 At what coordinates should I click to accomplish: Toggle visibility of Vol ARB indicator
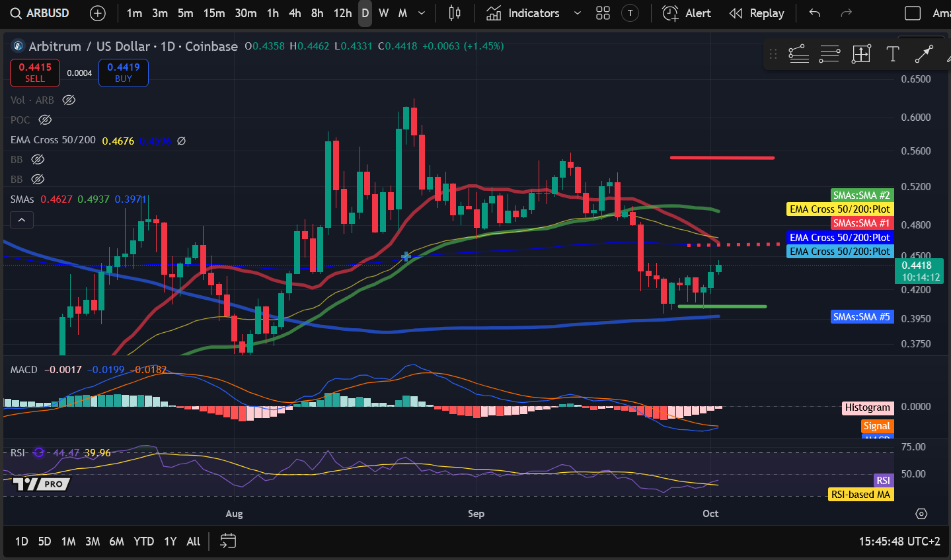[69, 100]
